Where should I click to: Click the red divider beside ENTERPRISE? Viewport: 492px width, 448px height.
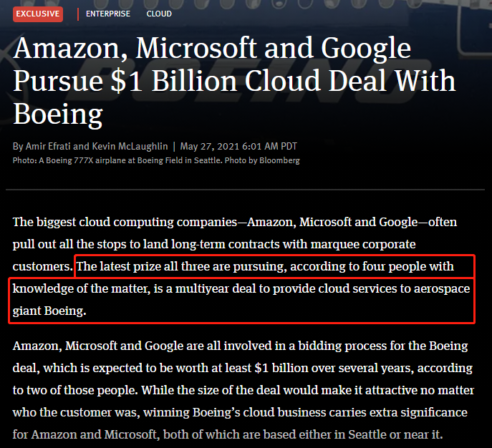point(78,14)
